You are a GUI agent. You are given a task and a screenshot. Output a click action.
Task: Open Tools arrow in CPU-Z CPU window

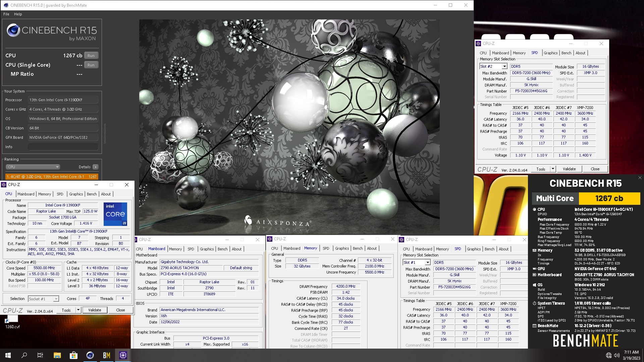click(78, 310)
